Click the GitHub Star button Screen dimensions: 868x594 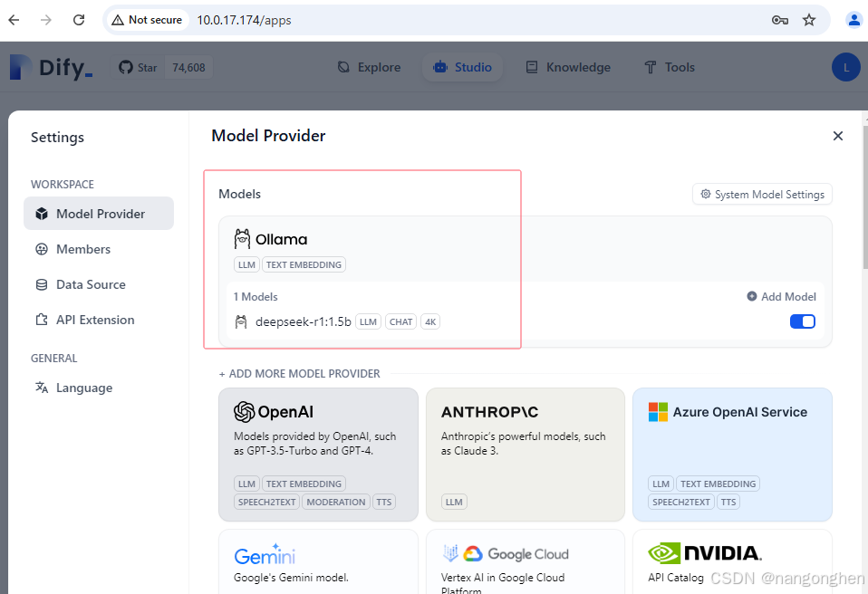pyautogui.click(x=139, y=68)
